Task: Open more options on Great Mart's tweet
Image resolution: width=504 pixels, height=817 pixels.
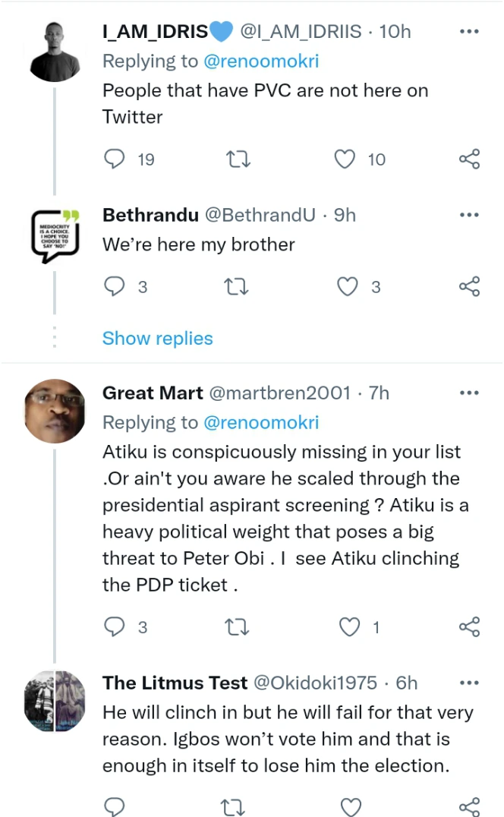Action: pyautogui.click(x=470, y=393)
